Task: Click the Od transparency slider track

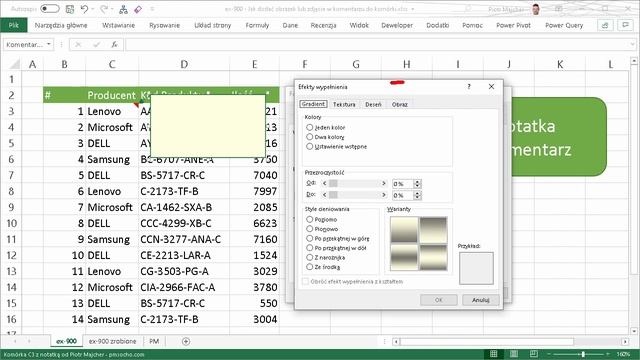Action: click(x=354, y=183)
